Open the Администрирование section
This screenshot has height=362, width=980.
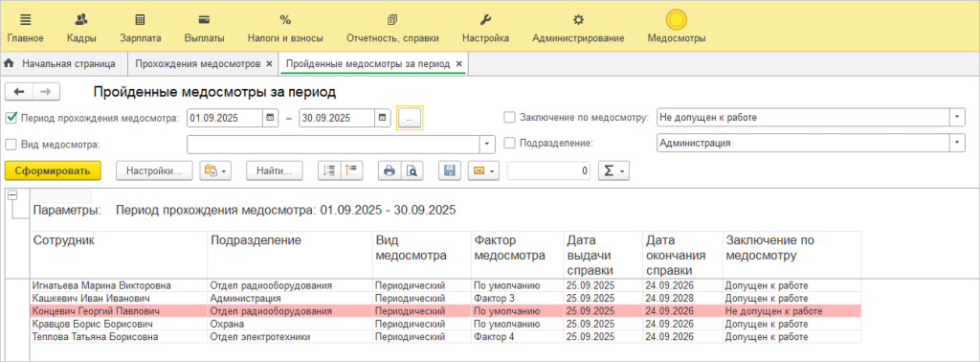[x=578, y=28]
